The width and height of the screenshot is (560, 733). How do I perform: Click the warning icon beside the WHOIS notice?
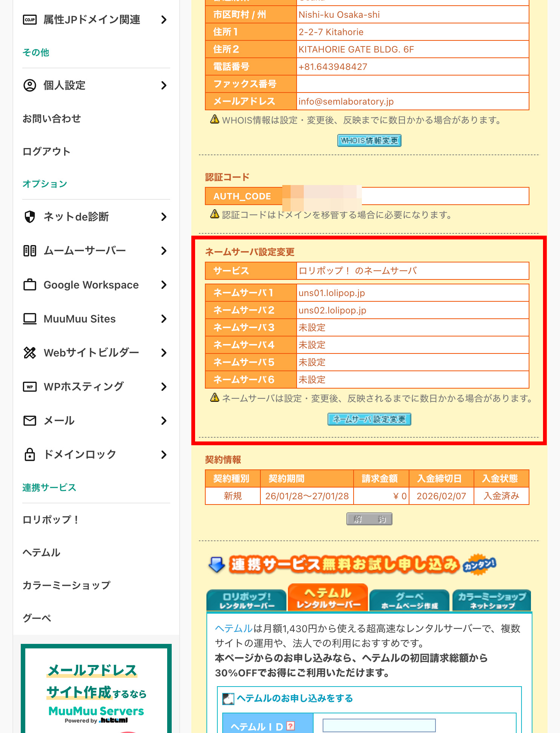[215, 119]
